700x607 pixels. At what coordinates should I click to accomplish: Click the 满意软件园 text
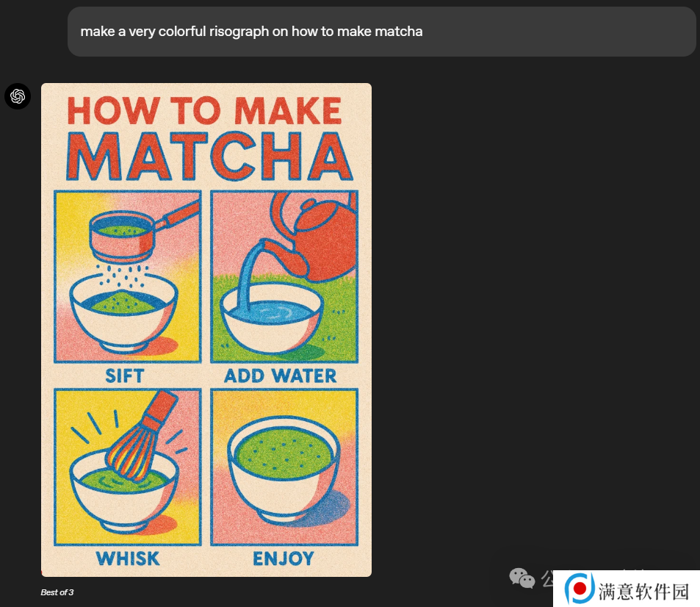pos(643,591)
